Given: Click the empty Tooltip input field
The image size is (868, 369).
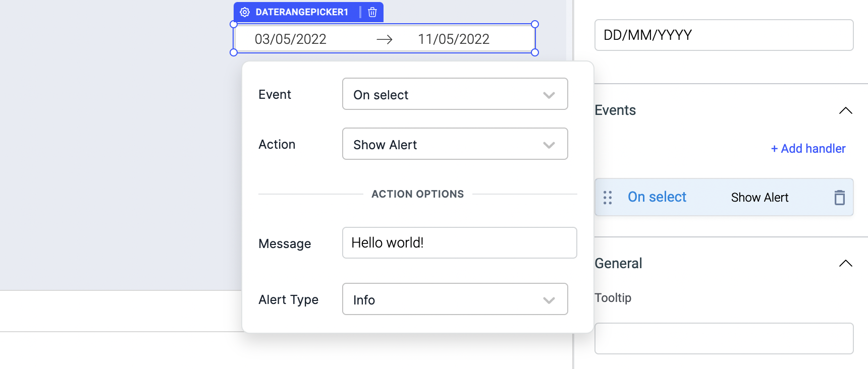Looking at the screenshot, I should click(x=724, y=339).
